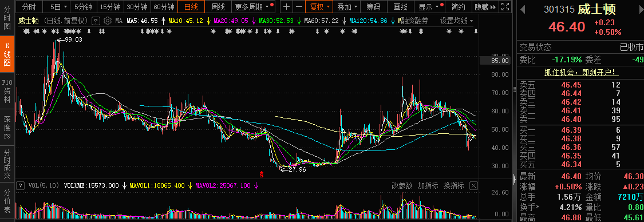This screenshot has height=222, width=644.
Task: Switch to the 周线 weekly tab
Action: point(218,6)
